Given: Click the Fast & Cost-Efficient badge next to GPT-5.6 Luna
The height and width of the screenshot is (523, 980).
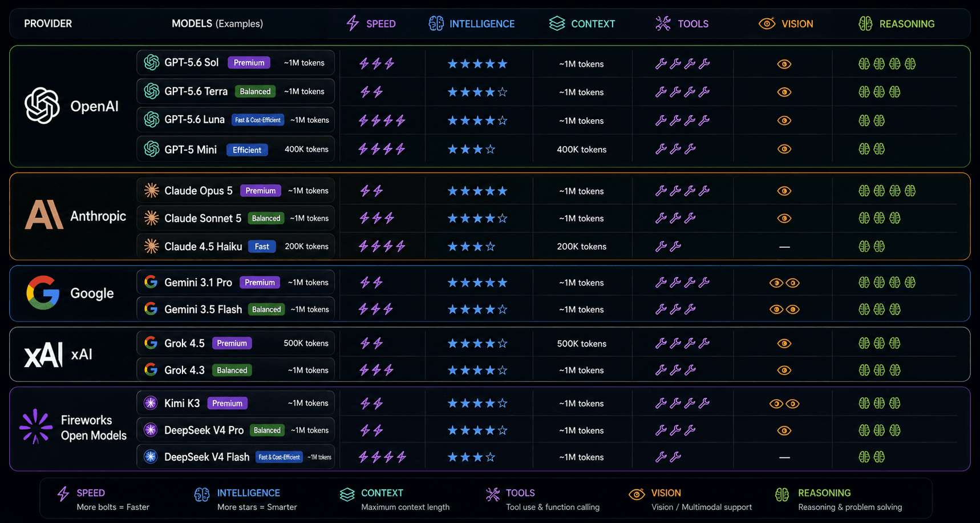Looking at the screenshot, I should point(258,120).
